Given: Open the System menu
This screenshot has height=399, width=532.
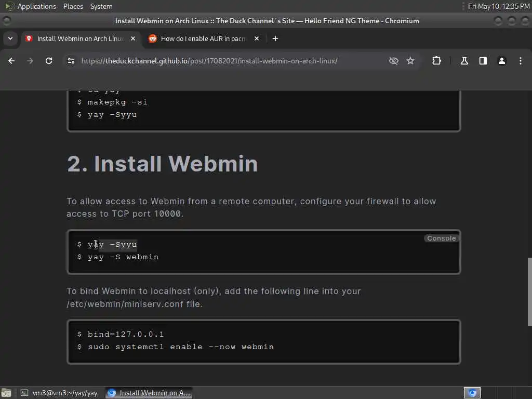Looking at the screenshot, I should coord(101,6).
